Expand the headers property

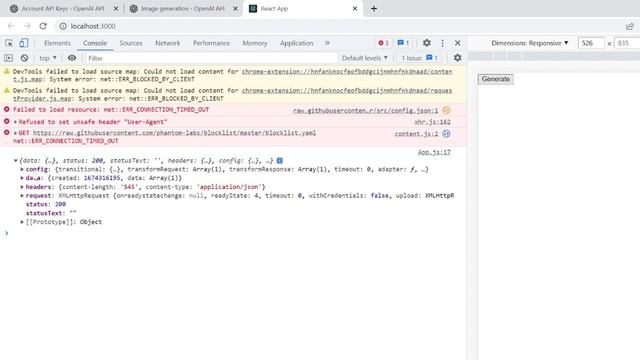pos(22,187)
